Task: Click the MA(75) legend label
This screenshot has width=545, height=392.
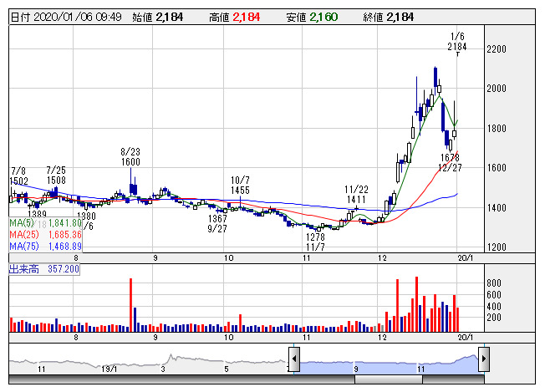Action: (45, 247)
